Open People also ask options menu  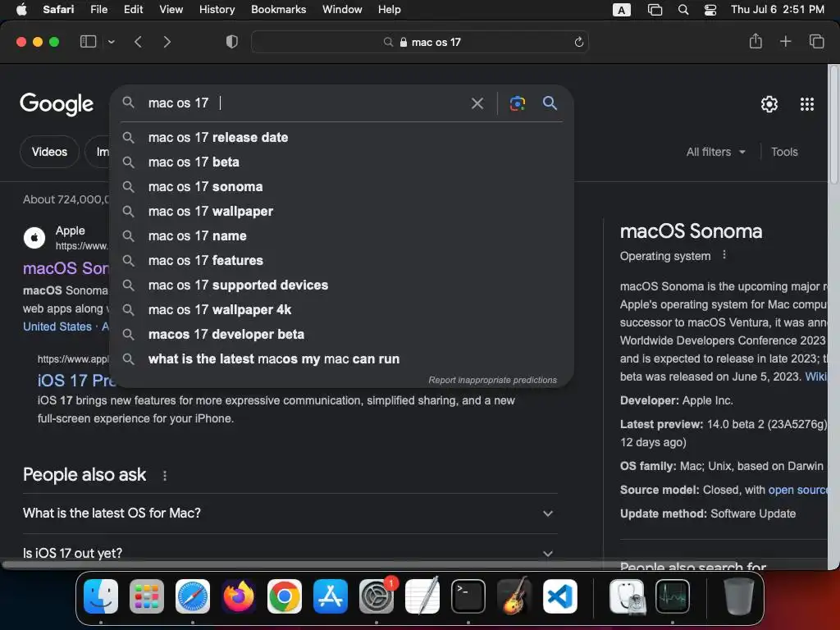point(164,476)
